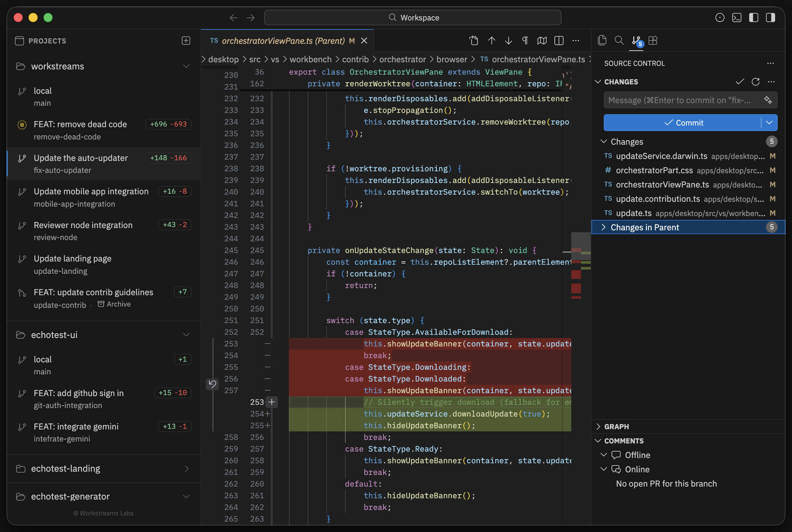Click the share file icon above the editor
The width and height of the screenshot is (792, 532).
474,40
